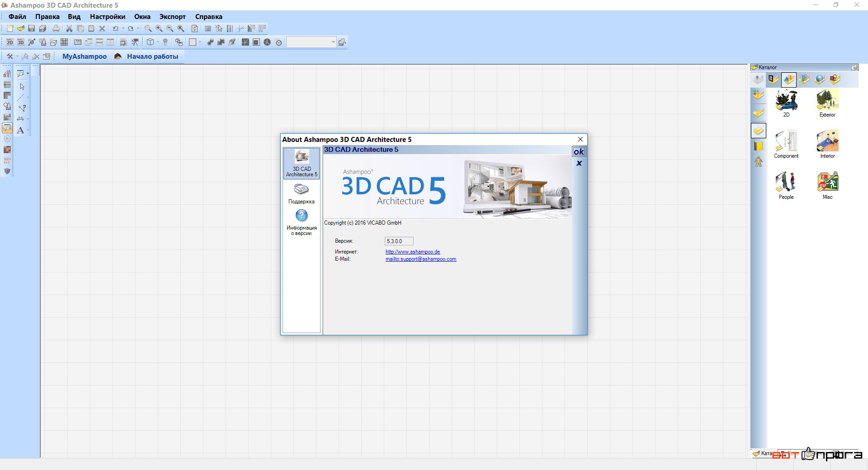Viewport: 868px width, 470px height.
Task: Select the terrain landscape tool in sidebar
Action: point(7,117)
